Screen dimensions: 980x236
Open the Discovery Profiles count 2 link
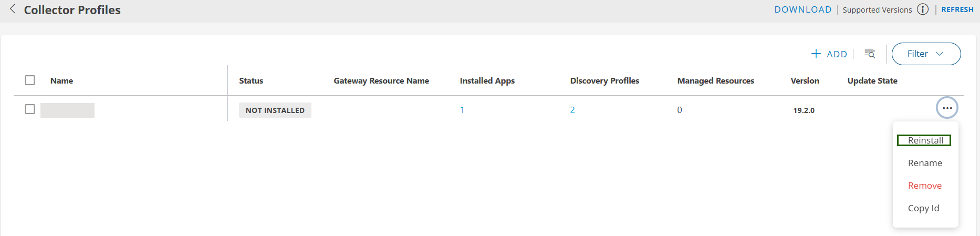[x=572, y=110]
